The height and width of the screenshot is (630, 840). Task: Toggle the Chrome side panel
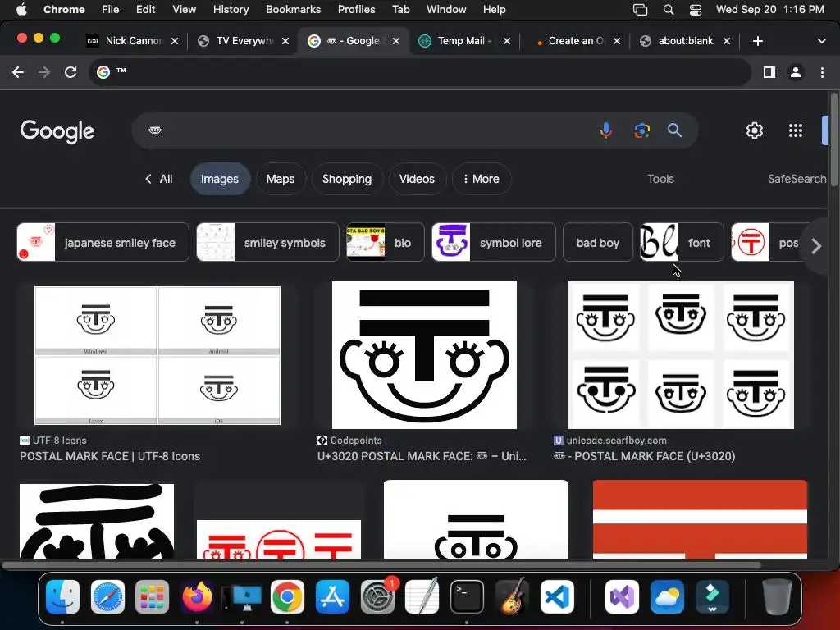[769, 72]
